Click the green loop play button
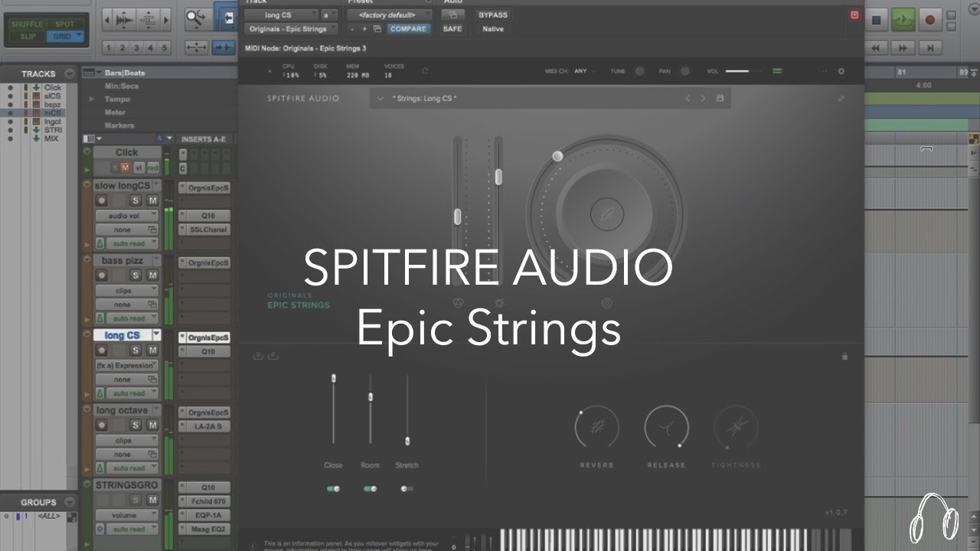 click(904, 20)
